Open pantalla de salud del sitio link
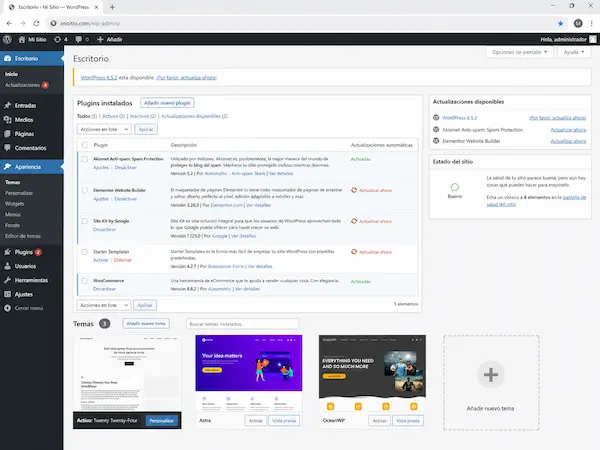This screenshot has height=450, width=600. tap(536, 201)
